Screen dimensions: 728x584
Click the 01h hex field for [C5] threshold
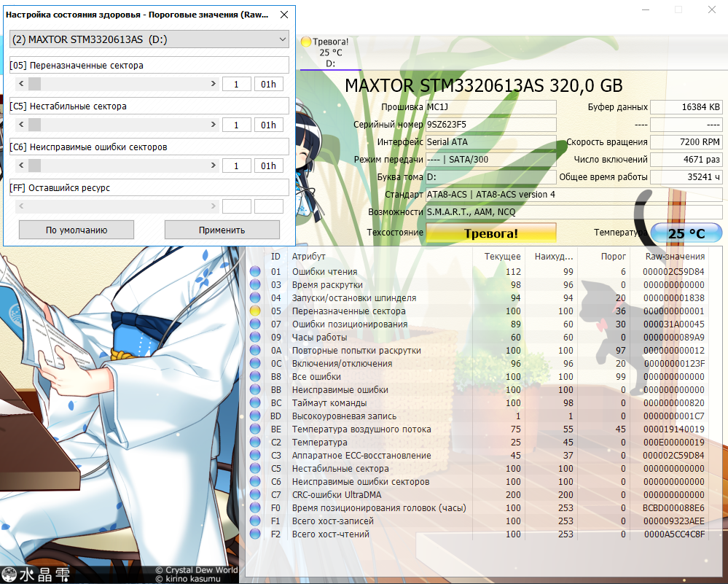[x=269, y=125]
